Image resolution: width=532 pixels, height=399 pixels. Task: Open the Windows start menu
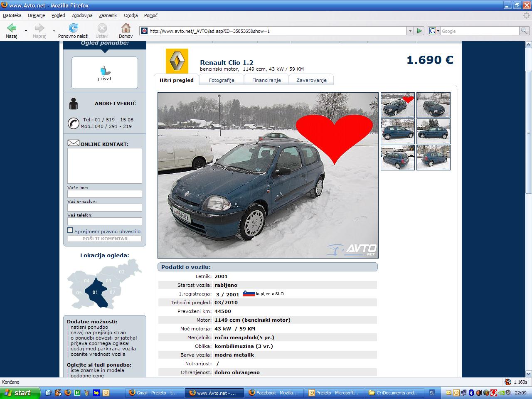20,392
